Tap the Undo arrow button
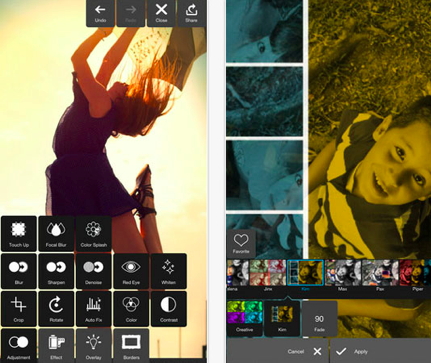 [100, 13]
